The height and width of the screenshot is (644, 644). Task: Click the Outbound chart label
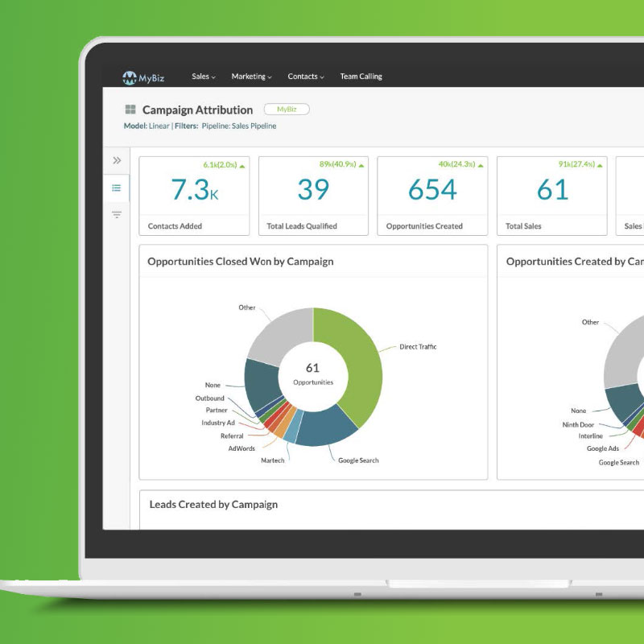point(209,398)
